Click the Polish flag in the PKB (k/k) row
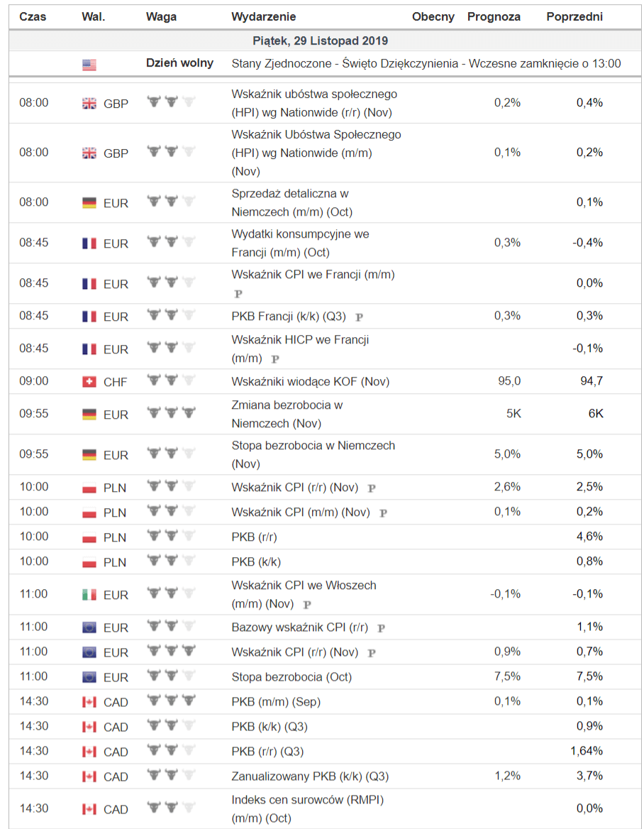Screen dimensions: 644x829 [x=89, y=562]
